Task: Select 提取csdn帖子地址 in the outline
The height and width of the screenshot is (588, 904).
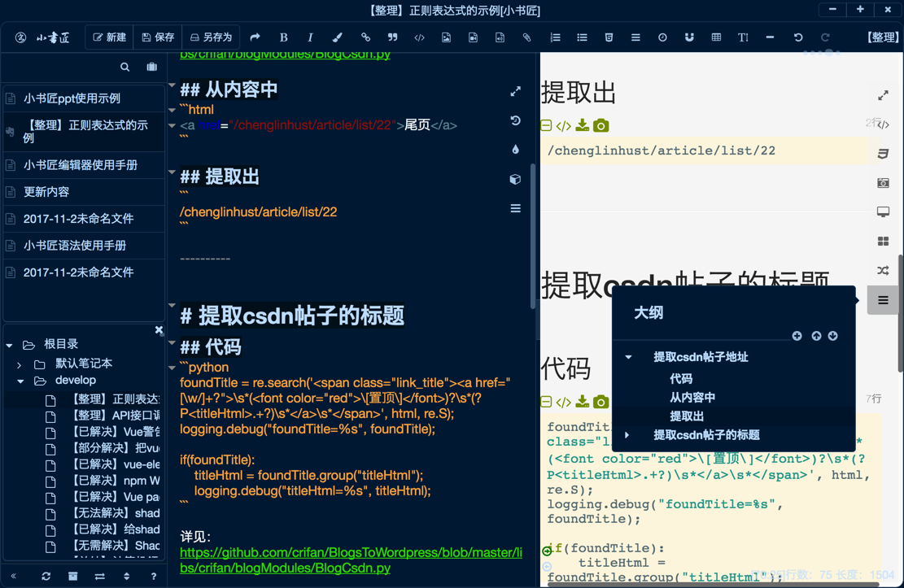Action: click(701, 357)
